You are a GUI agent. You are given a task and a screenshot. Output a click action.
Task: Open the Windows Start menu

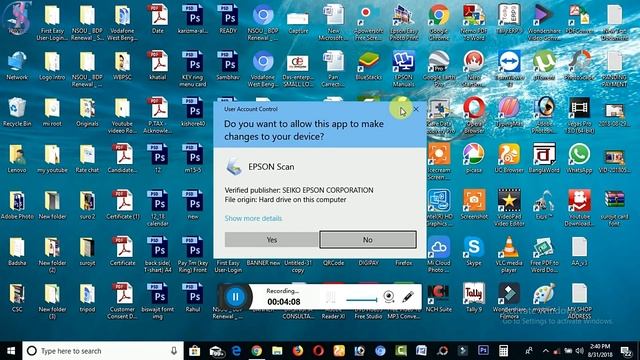(x=11, y=351)
